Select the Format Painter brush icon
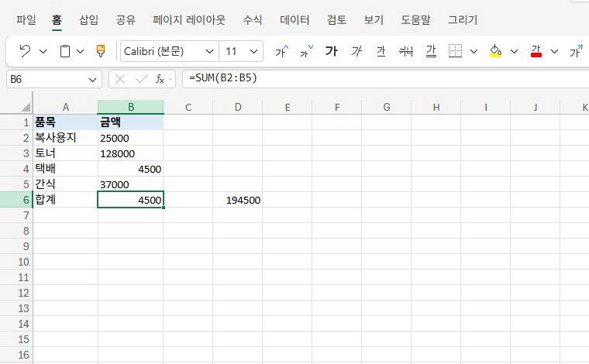Screen dimensions: 589x364 pyautogui.click(x=101, y=51)
